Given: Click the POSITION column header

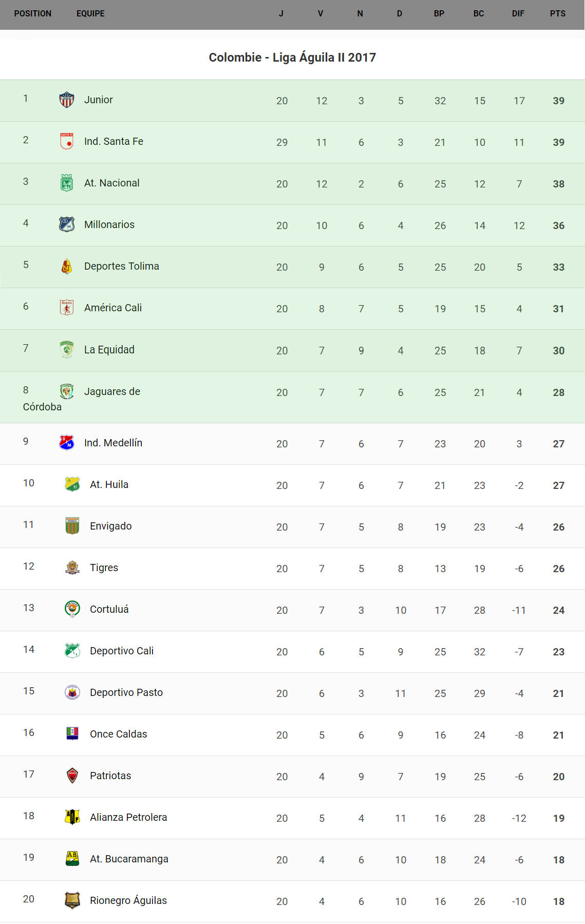Looking at the screenshot, I should click(33, 14).
